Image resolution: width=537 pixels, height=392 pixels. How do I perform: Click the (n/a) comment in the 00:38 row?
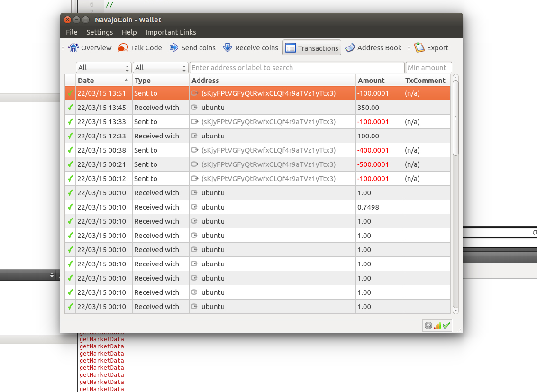click(412, 150)
